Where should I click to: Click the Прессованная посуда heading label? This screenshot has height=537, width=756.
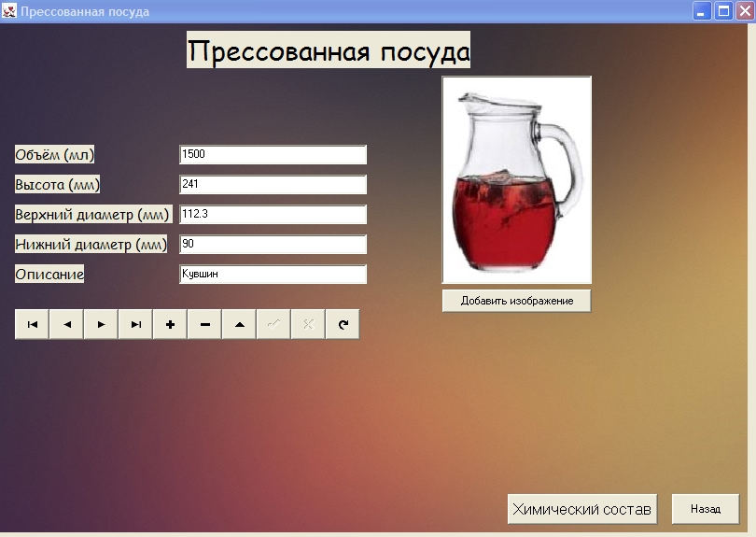[x=329, y=49]
